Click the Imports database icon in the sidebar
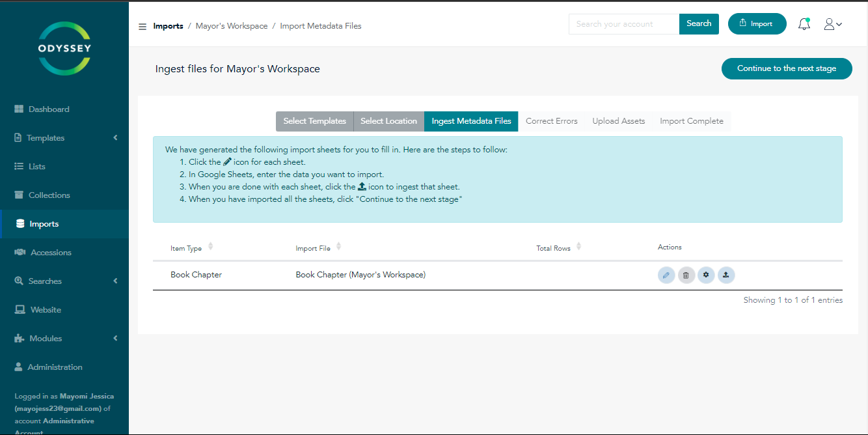This screenshot has height=435, width=868. point(20,224)
